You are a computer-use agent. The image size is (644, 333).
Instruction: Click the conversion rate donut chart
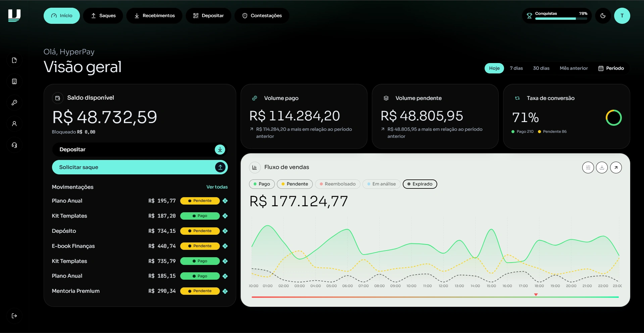613,118
